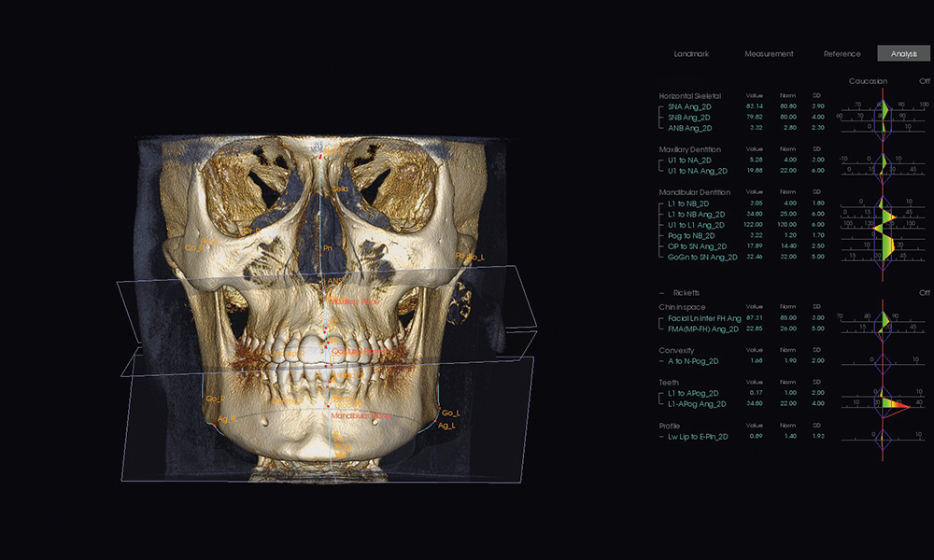
Task: Click the U1 to NA_2D measurement
Action: 691,160
